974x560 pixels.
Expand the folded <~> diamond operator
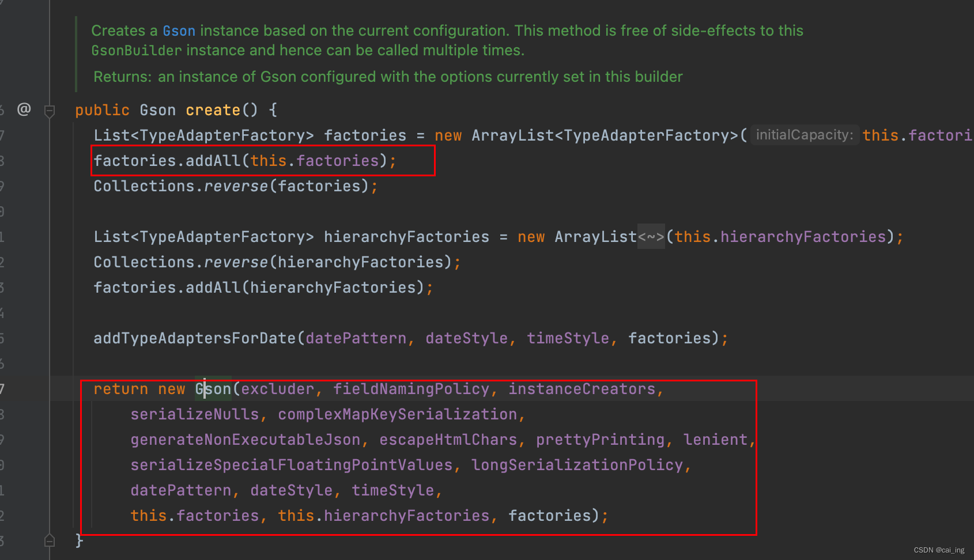651,237
